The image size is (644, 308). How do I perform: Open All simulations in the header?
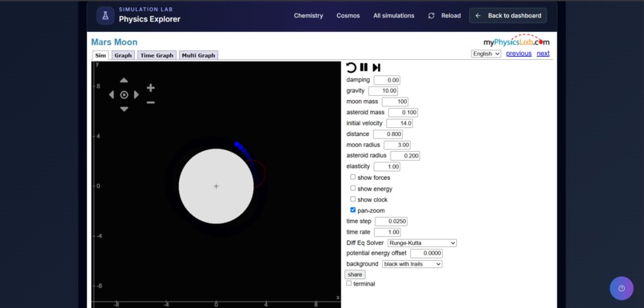coord(394,16)
